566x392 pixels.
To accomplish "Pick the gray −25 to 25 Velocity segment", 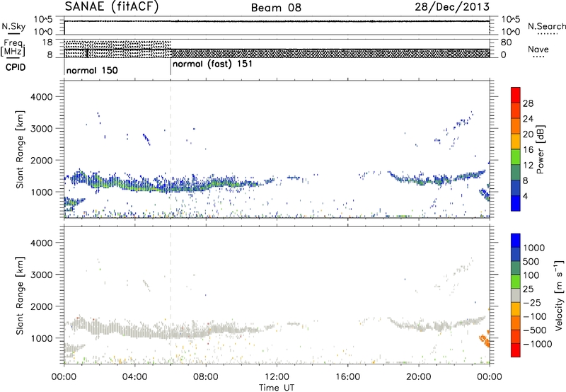I will 516,295.
